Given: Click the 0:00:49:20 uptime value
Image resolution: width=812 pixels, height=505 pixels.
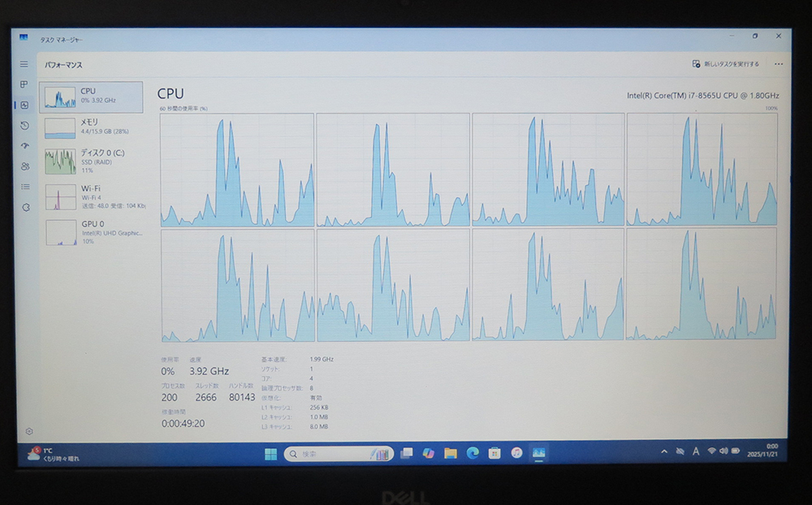Looking at the screenshot, I should click(x=183, y=423).
